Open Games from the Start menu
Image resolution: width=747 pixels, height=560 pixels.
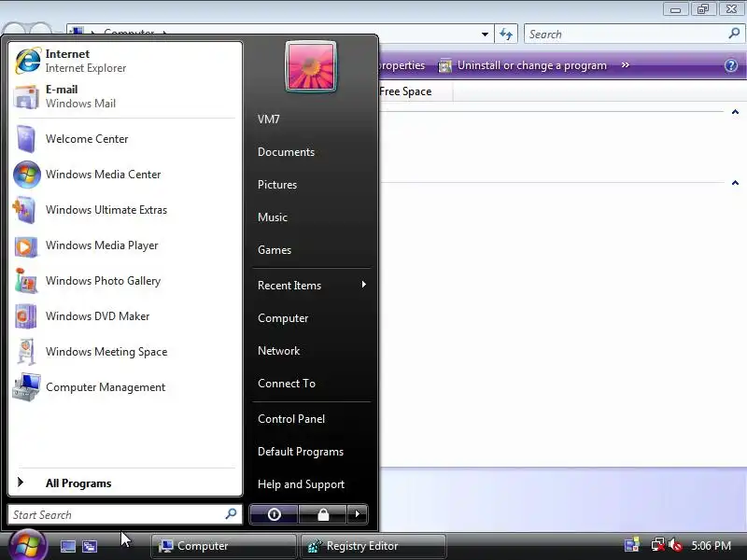coord(311,250)
